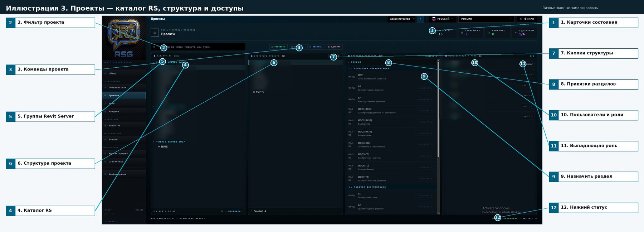Click the 05.7 TX folder icon
644x232 pixels.
(x=254, y=92)
